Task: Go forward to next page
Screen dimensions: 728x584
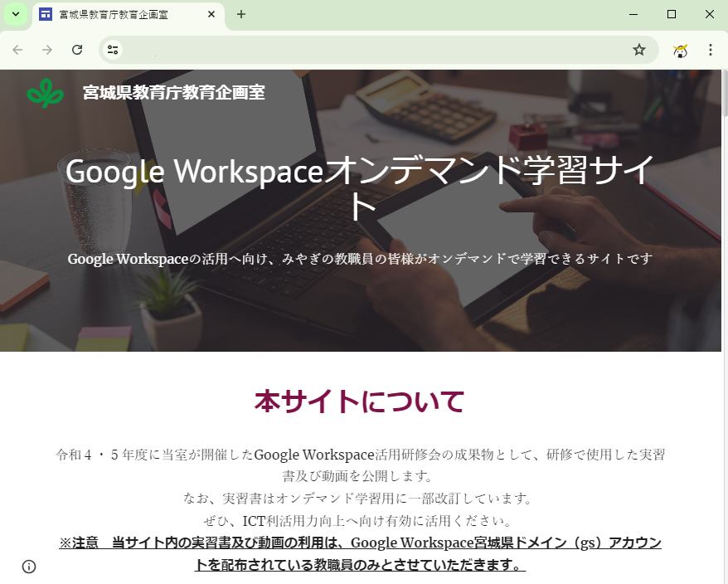Action: (47, 50)
